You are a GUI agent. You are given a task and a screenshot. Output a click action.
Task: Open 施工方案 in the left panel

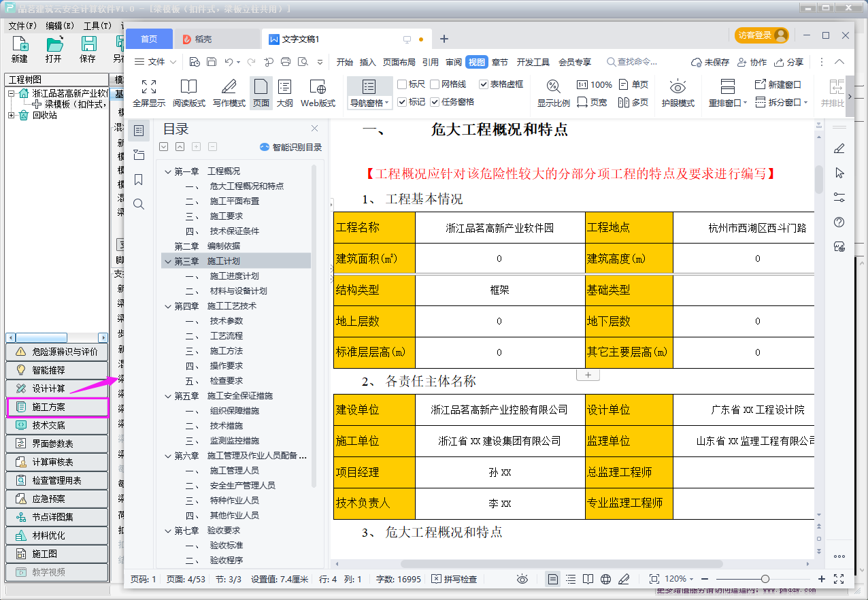click(x=57, y=407)
